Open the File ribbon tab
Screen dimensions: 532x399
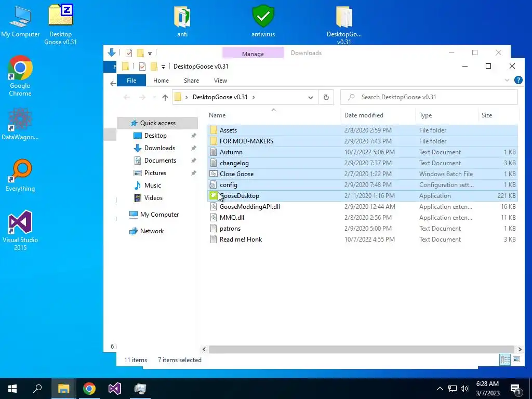(131, 81)
